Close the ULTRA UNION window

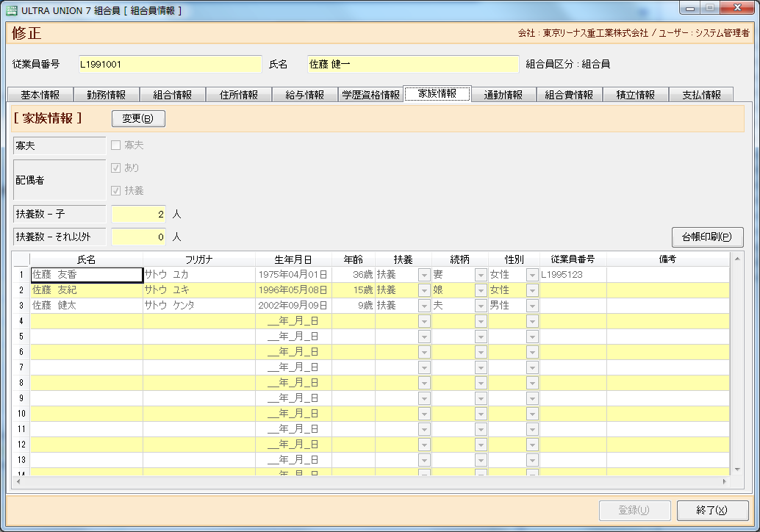[x=737, y=8]
